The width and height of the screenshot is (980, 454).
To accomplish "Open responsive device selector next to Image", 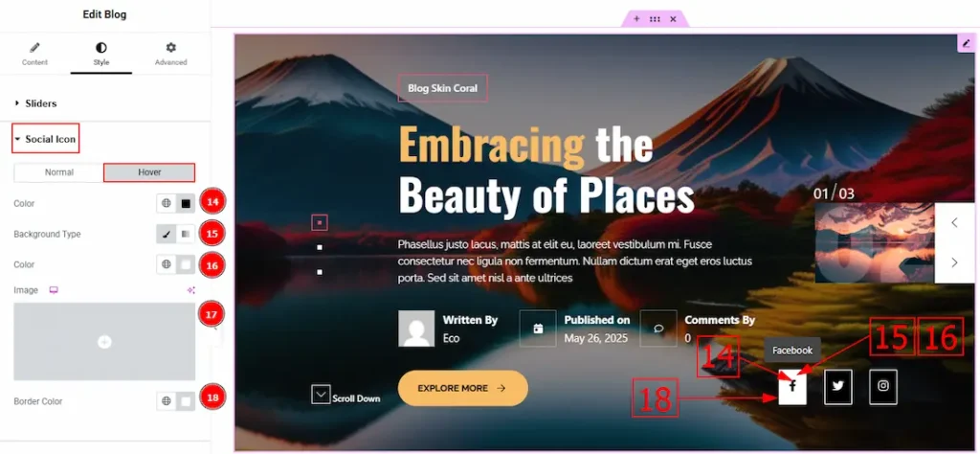I will 54,290.
